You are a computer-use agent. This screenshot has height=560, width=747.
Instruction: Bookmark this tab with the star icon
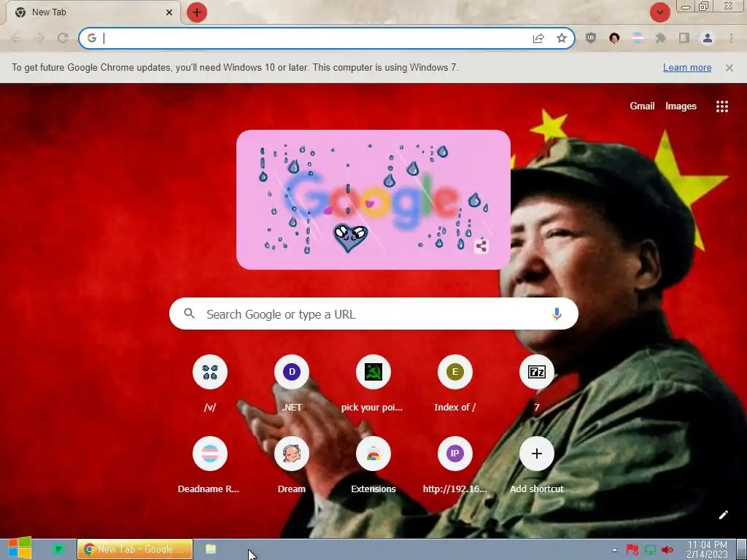[562, 38]
